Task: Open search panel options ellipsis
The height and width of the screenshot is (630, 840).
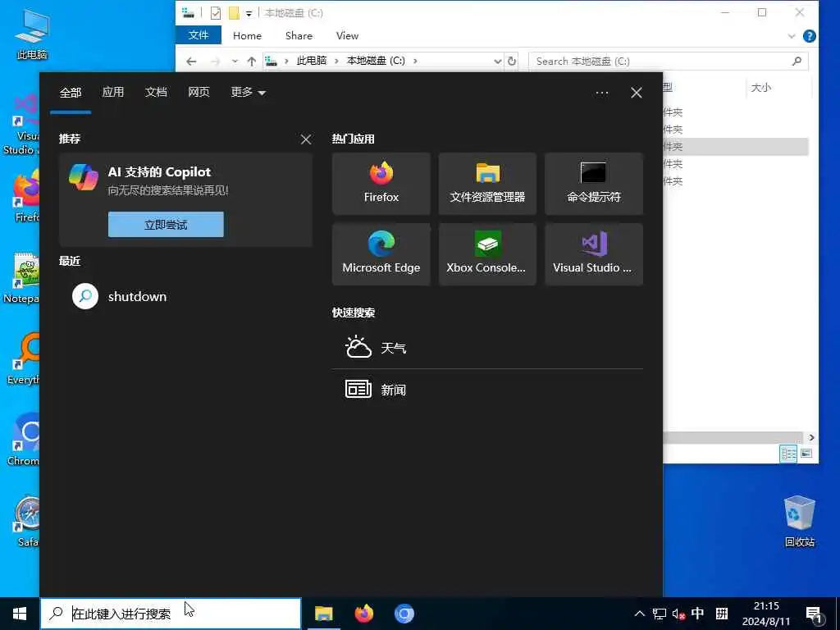Action: (x=601, y=93)
